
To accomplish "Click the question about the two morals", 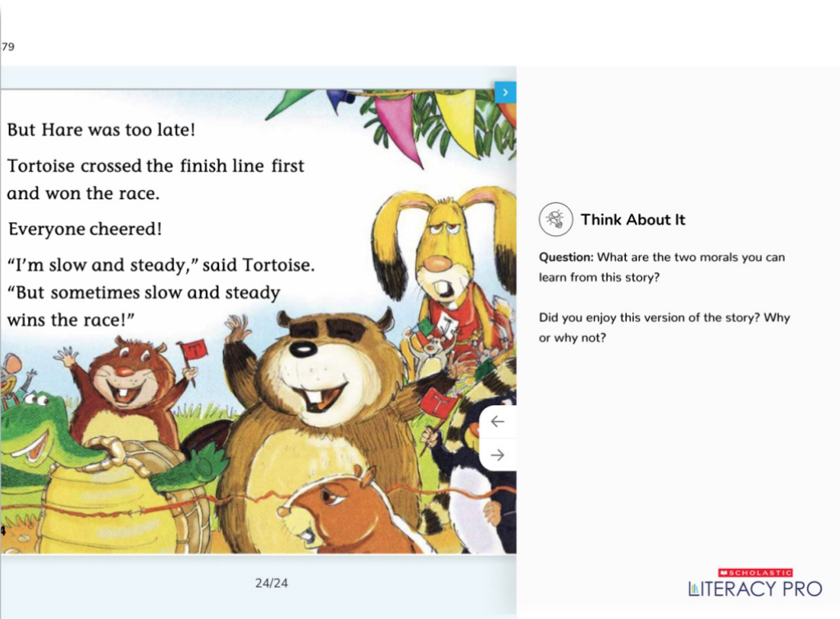I will pyautogui.click(x=661, y=266).
